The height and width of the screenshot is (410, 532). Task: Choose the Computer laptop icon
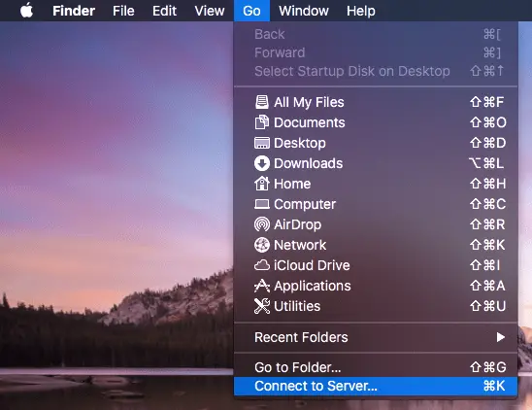pos(261,204)
